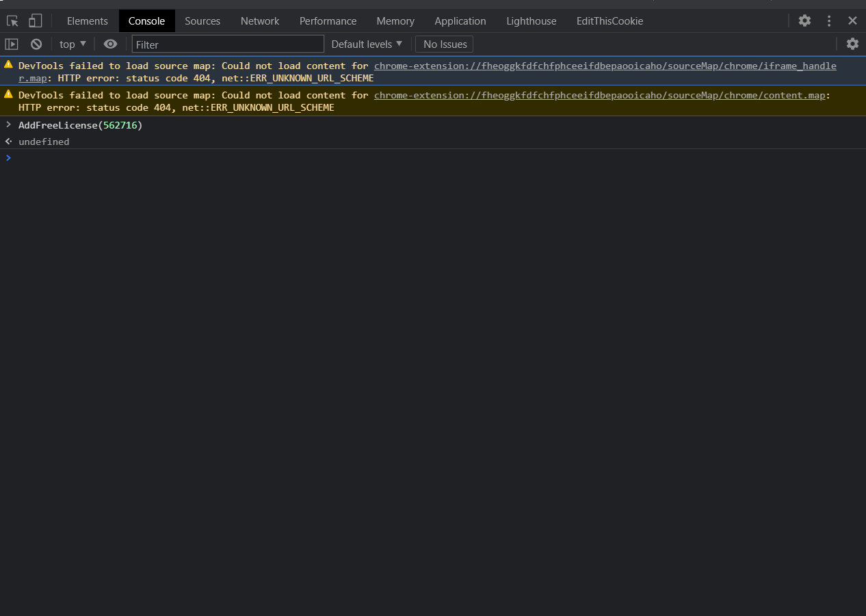Image resolution: width=866 pixels, height=616 pixels.
Task: Expand the first source map warning message
Action: [x=8, y=65]
